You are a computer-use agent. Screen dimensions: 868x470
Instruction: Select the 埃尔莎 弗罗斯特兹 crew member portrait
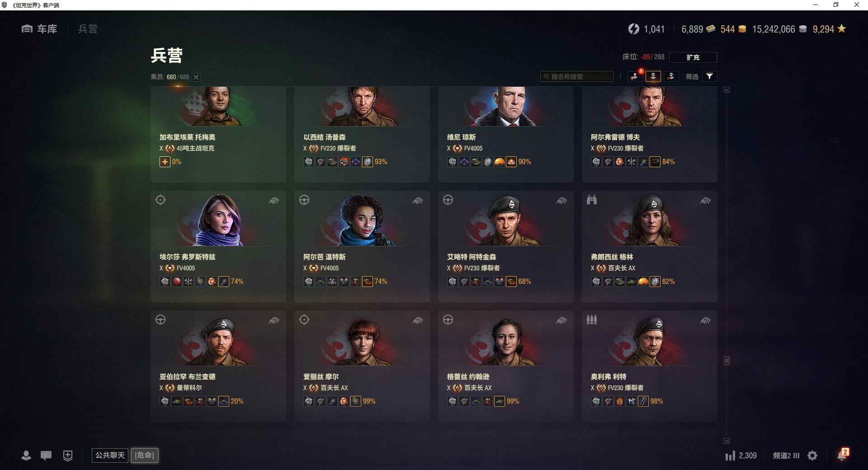219,220
